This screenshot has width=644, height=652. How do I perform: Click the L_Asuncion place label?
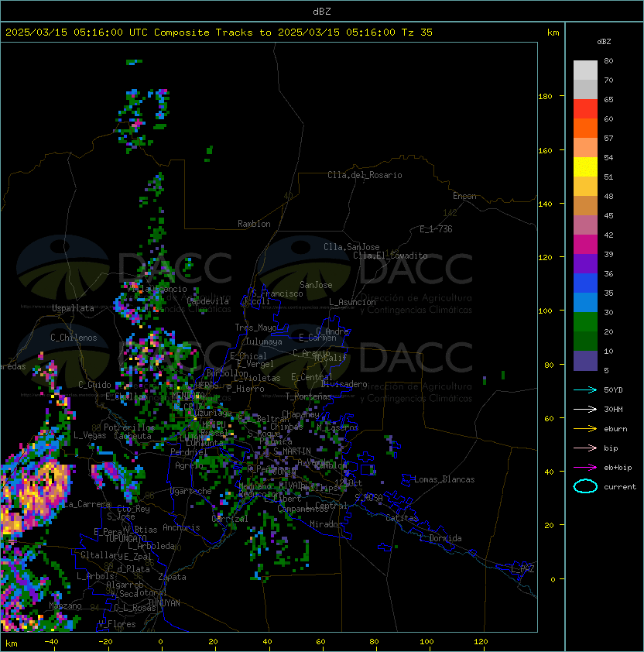click(x=352, y=302)
